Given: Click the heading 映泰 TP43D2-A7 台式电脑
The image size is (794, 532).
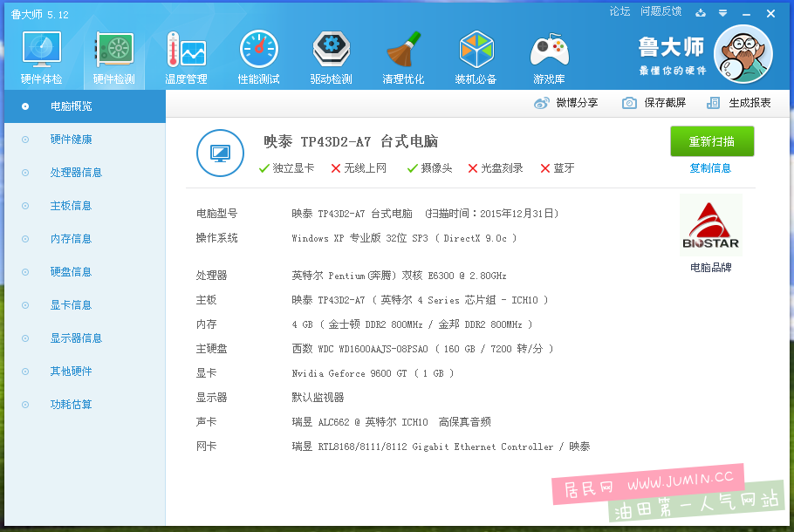Looking at the screenshot, I should (x=351, y=142).
